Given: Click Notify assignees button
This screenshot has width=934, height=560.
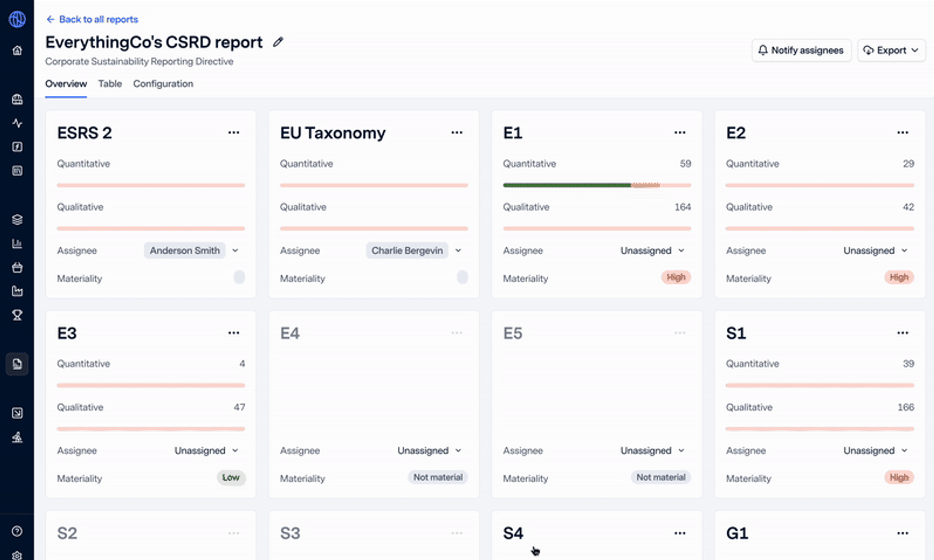Looking at the screenshot, I should tap(801, 51).
